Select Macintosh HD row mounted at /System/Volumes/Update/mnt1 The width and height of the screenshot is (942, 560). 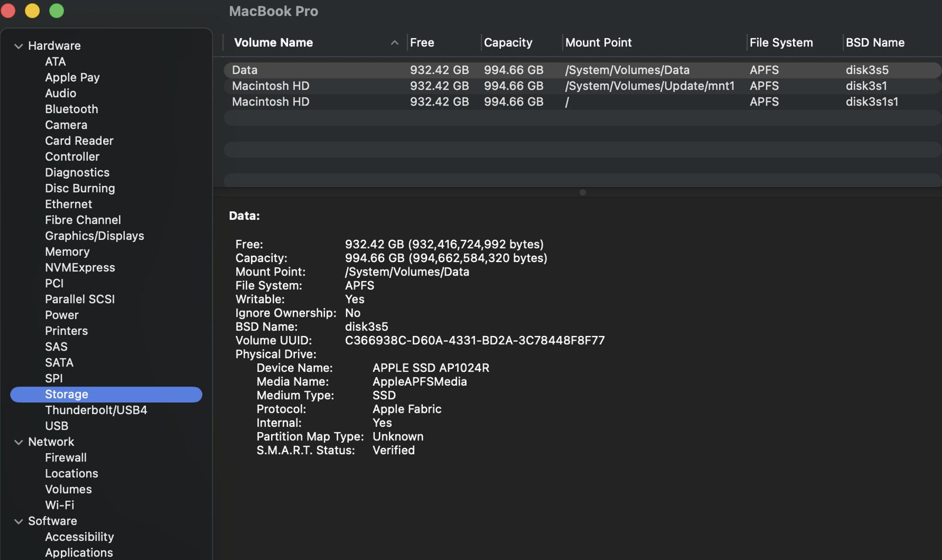[582, 86]
